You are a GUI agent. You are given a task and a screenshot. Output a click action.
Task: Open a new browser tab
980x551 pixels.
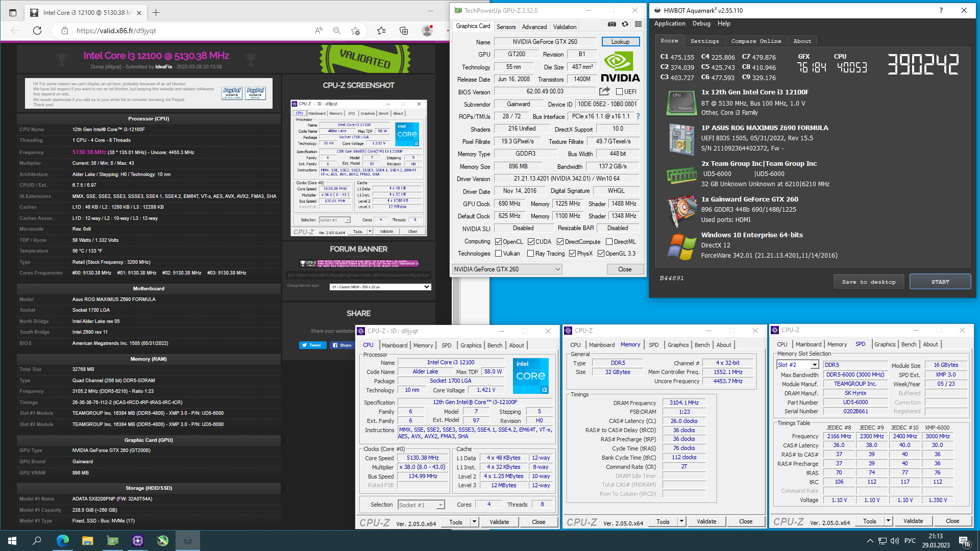pyautogui.click(x=156, y=12)
